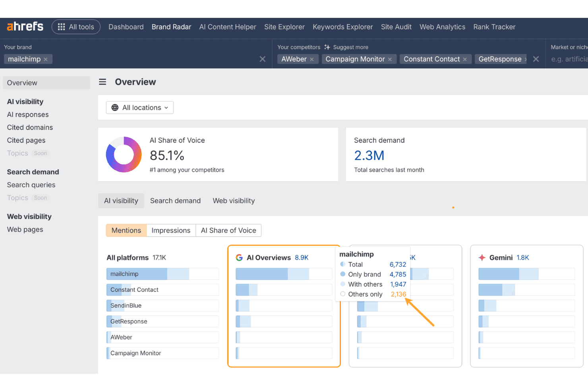Click the Constant Contact bar row
Image resolution: width=588 pixels, height=392 pixels.
click(162, 290)
